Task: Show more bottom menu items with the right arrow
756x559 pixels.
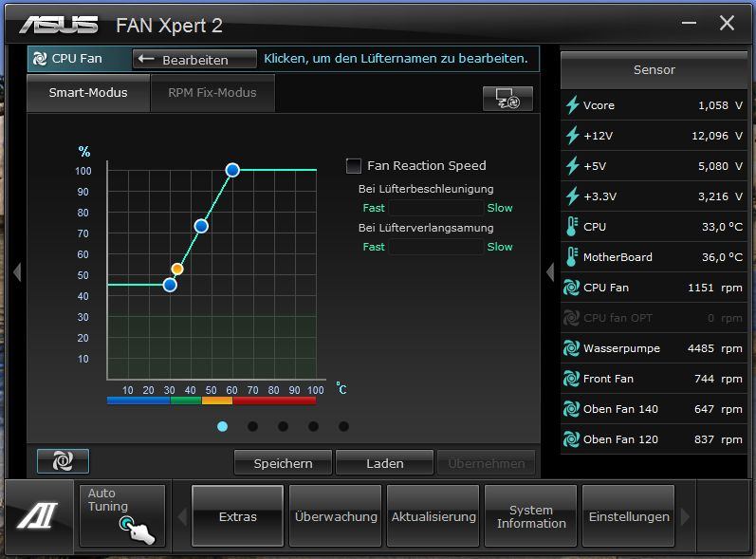Action: click(685, 516)
